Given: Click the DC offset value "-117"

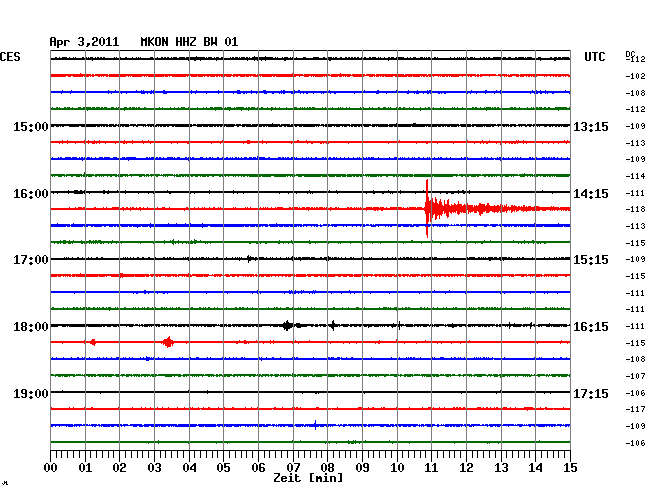Looking at the screenshot, I should tap(635, 409).
